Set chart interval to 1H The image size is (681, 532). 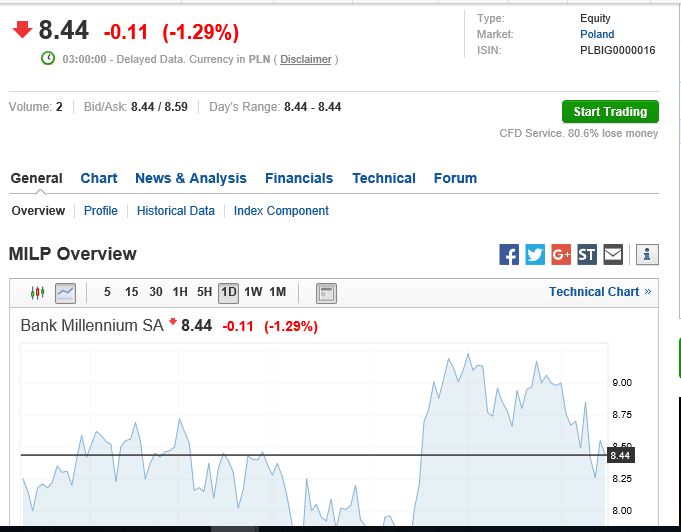[180, 292]
